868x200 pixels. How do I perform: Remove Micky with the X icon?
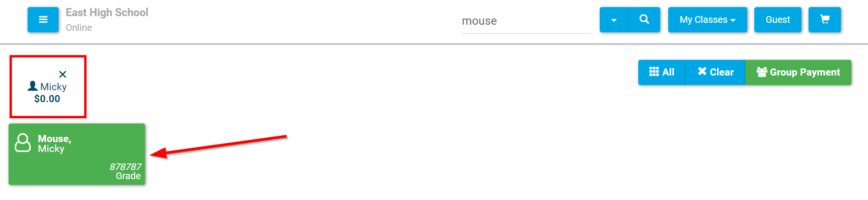coord(63,74)
